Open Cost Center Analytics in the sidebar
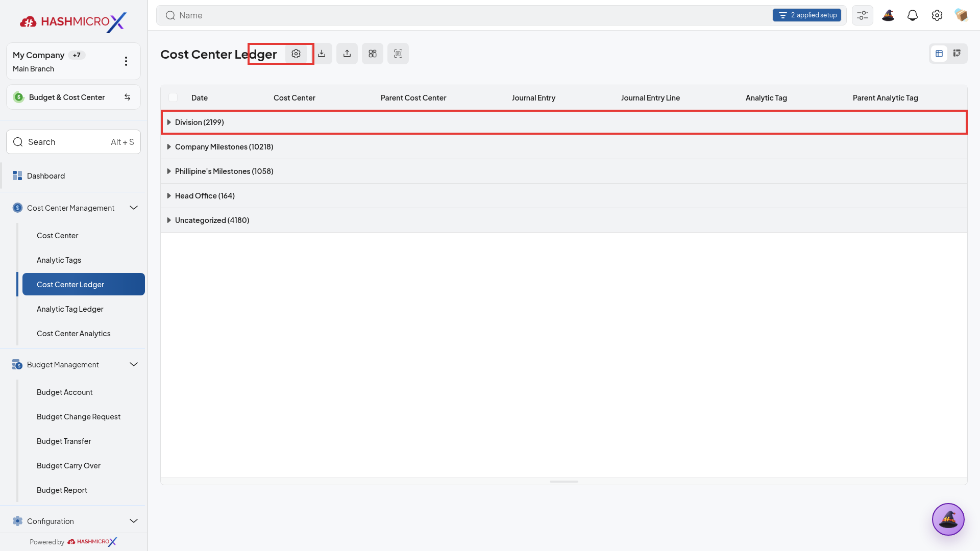This screenshot has height=551, width=980. (84, 333)
